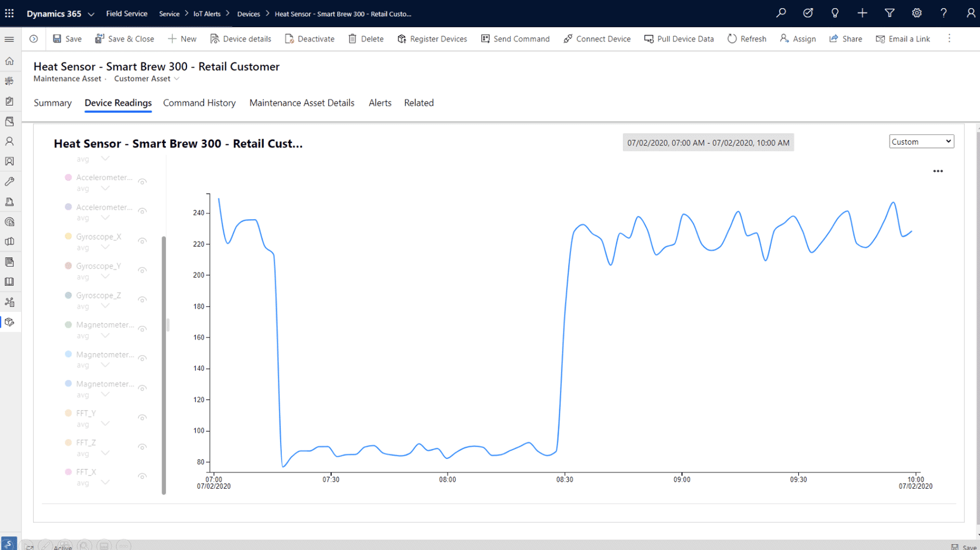The image size is (980, 550).
Task: Open global search in the top bar
Action: pos(781,13)
